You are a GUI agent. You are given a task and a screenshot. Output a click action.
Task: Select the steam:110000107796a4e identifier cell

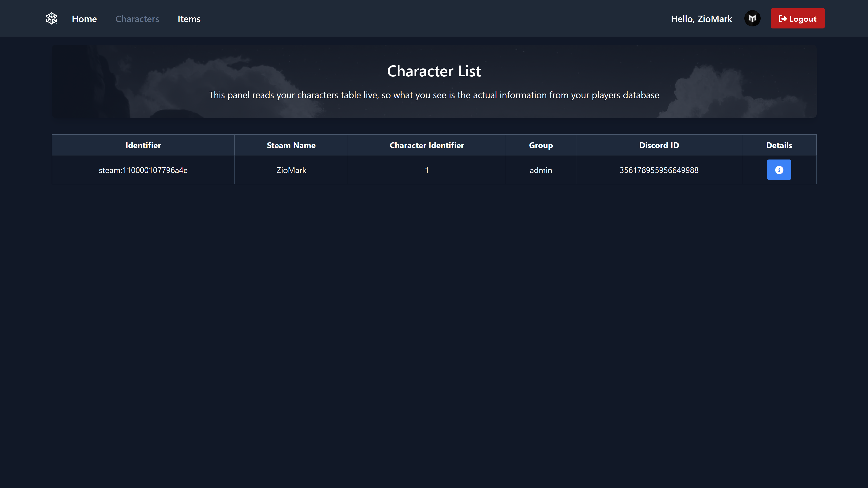pyautogui.click(x=143, y=170)
